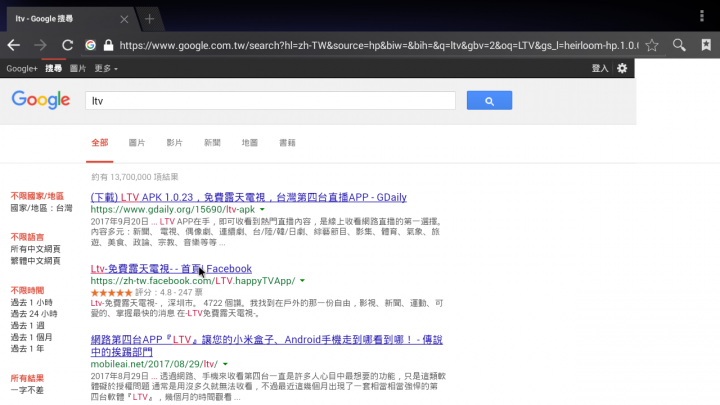Filter results to 過去 24 小時

pos(34,314)
